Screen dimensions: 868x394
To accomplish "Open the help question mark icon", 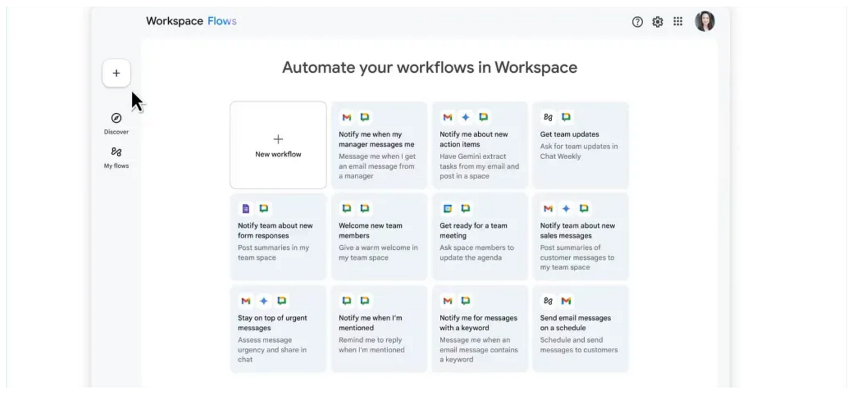I will click(x=637, y=22).
